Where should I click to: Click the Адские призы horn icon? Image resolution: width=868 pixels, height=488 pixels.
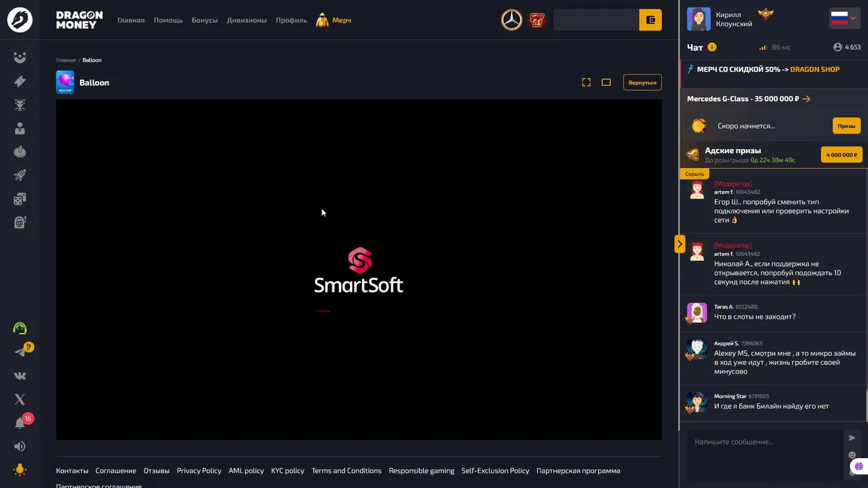click(692, 155)
